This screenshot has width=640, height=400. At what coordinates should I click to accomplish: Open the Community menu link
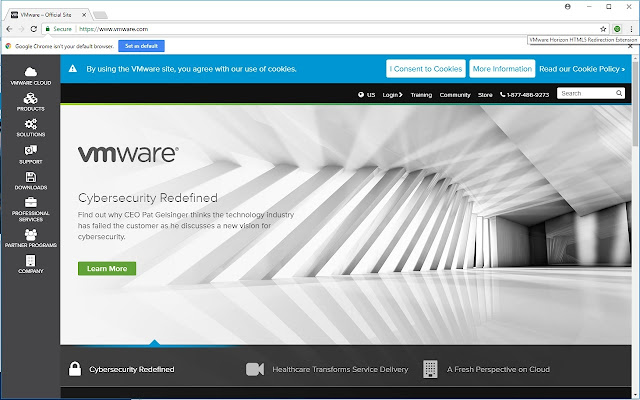click(x=455, y=95)
